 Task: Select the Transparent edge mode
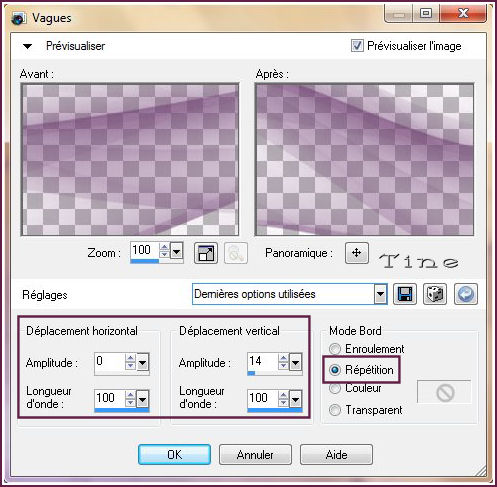tap(335, 410)
